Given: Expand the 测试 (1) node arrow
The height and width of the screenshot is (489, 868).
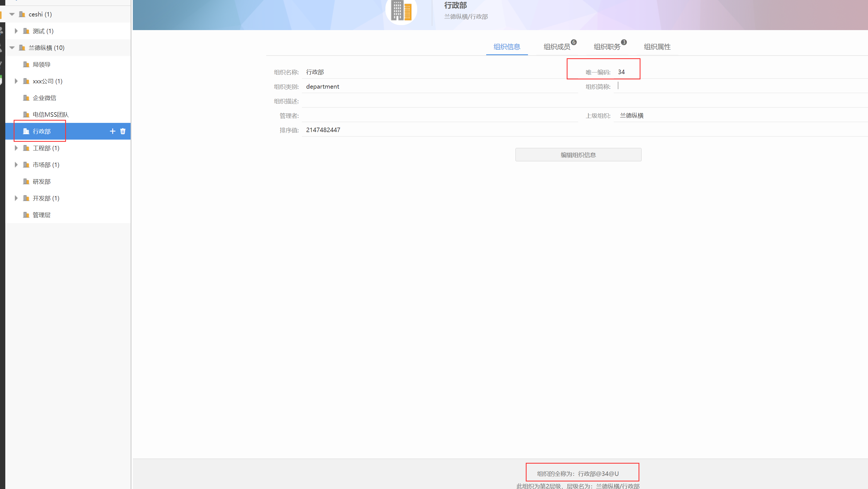Looking at the screenshot, I should (x=16, y=31).
